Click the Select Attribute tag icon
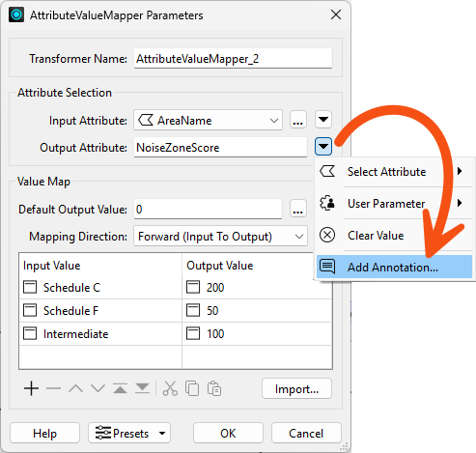This screenshot has height=453, width=476. click(x=327, y=171)
